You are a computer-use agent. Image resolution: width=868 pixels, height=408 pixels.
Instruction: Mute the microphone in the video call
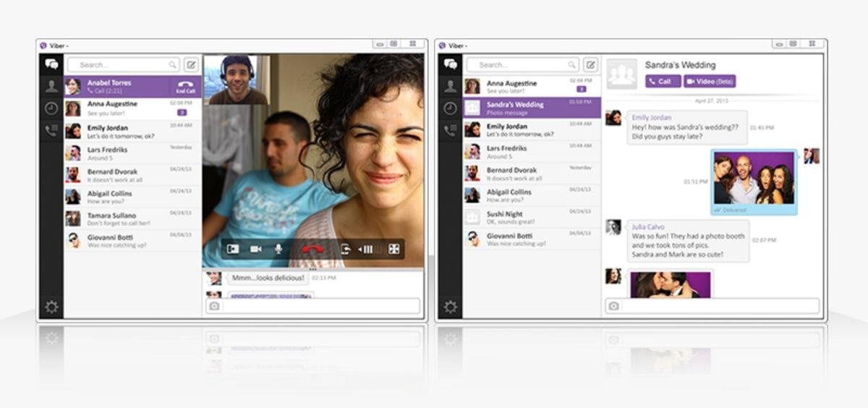point(278,249)
